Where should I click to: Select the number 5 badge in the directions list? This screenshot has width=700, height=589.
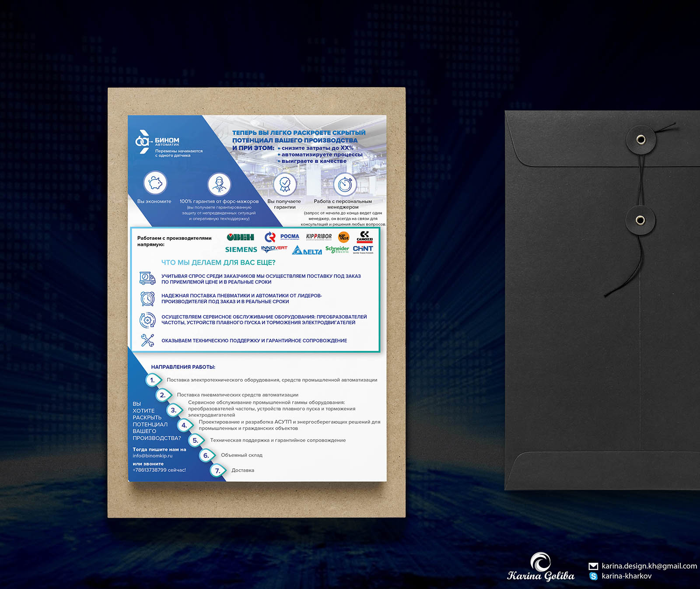[196, 440]
